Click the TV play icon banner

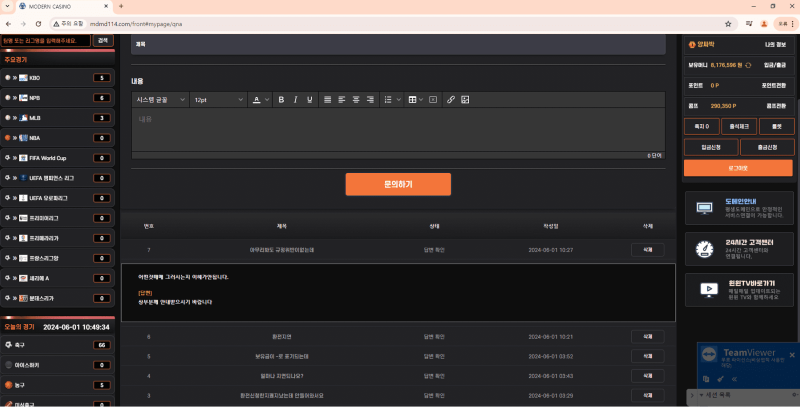point(709,290)
